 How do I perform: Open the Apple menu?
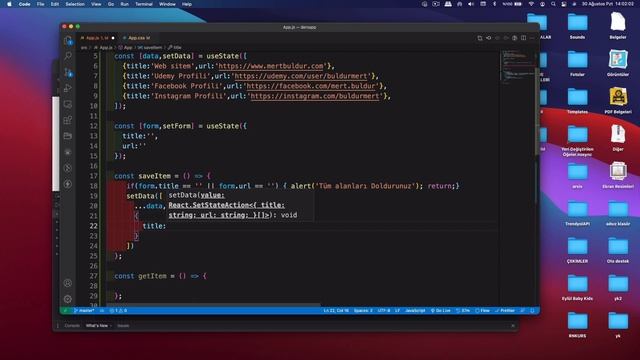tap(9, 4)
